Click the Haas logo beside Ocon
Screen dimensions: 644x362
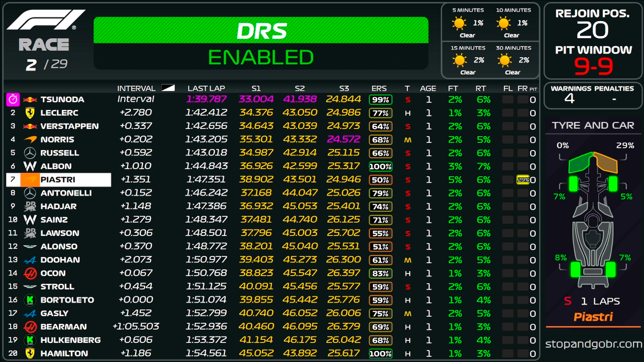30,274
